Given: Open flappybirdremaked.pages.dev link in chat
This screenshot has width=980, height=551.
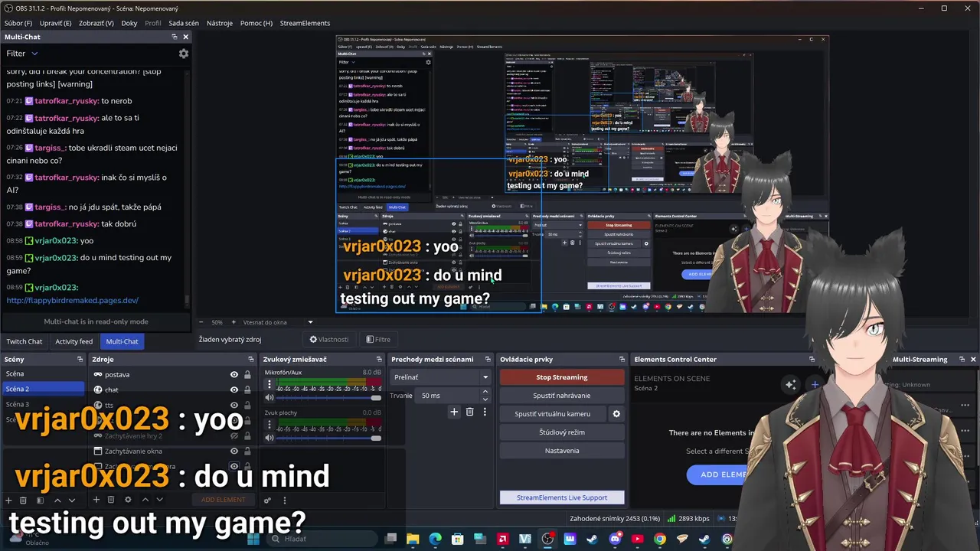Looking at the screenshot, I should (73, 301).
